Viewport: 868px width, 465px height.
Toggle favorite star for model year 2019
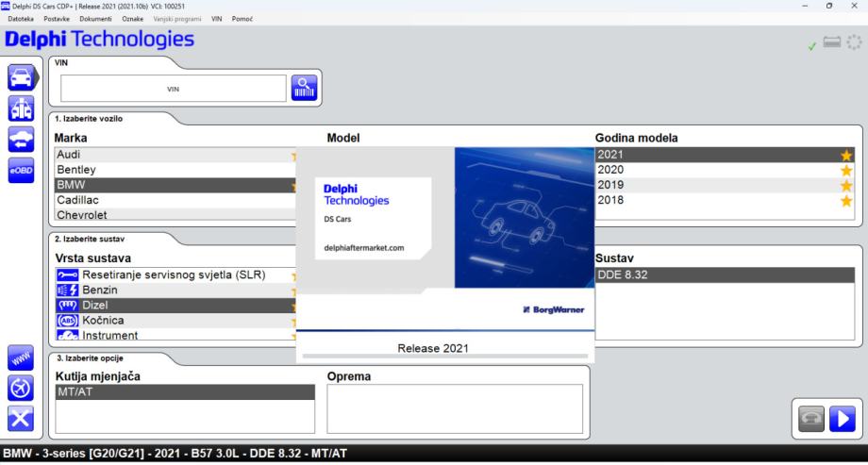click(x=845, y=185)
